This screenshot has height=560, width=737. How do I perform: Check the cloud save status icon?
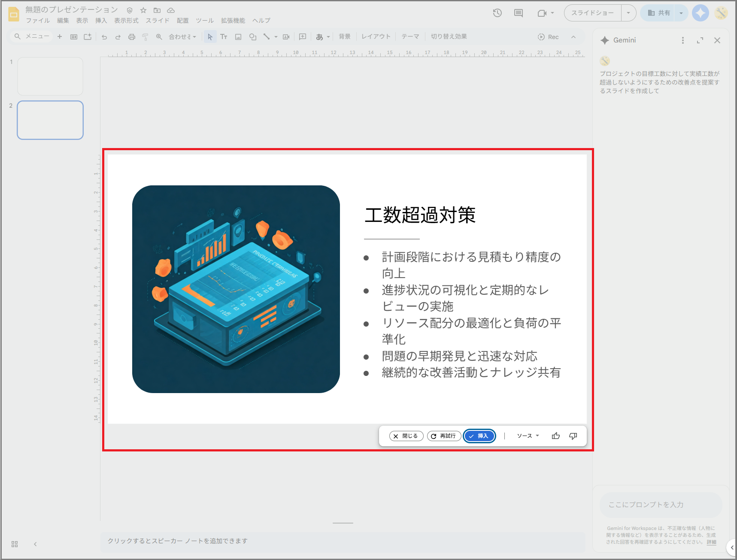point(171,10)
